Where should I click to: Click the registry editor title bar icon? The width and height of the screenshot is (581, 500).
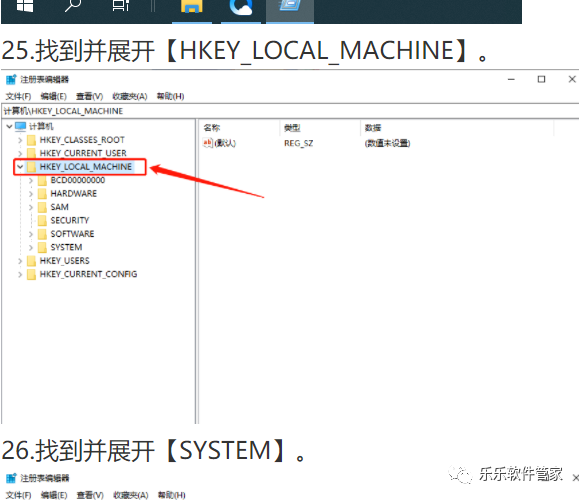click(x=11, y=79)
